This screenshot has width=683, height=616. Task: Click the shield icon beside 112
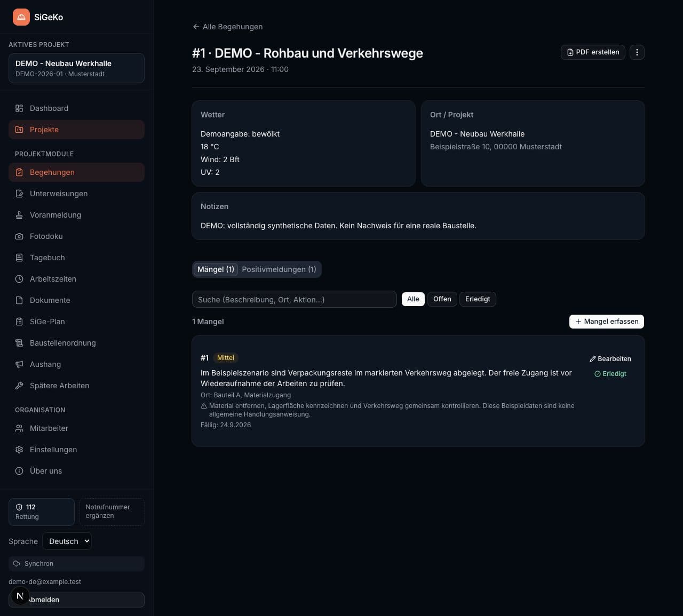[19, 507]
